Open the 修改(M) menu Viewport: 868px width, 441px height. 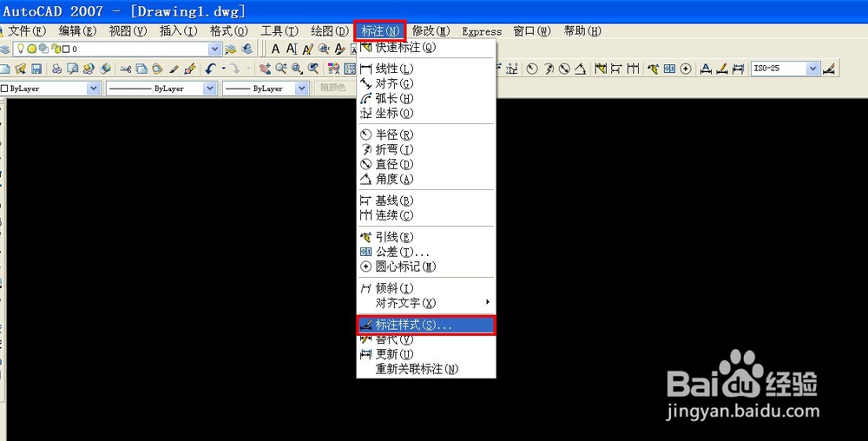click(431, 31)
